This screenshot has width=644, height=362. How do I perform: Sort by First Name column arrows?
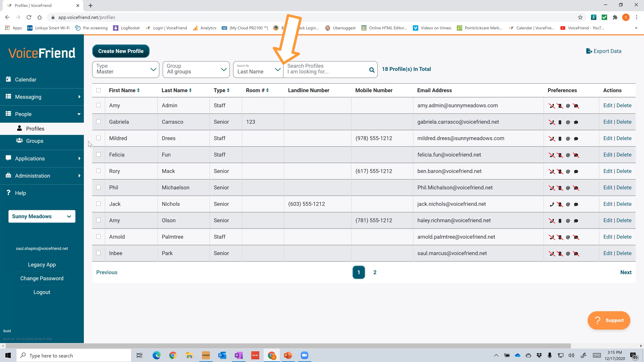(138, 90)
